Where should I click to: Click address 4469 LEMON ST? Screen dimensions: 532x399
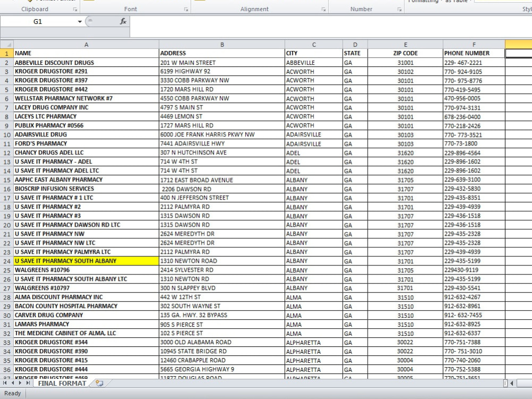coord(222,117)
